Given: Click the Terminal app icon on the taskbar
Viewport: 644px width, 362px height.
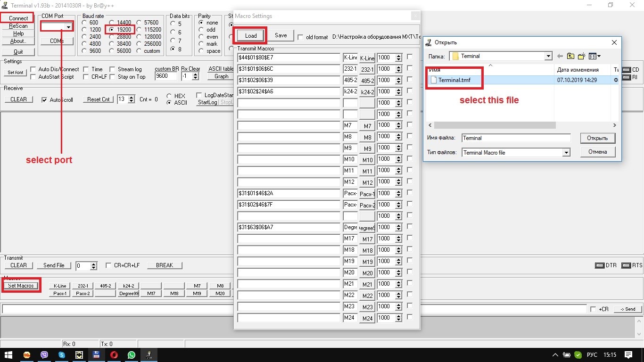Looking at the screenshot, I should (x=149, y=355).
